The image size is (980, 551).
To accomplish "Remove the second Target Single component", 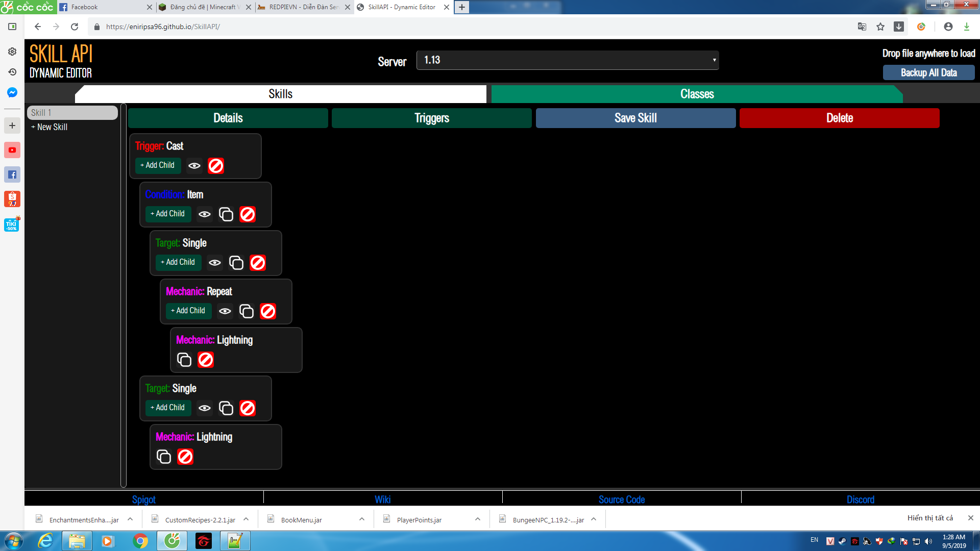I will pyautogui.click(x=248, y=408).
